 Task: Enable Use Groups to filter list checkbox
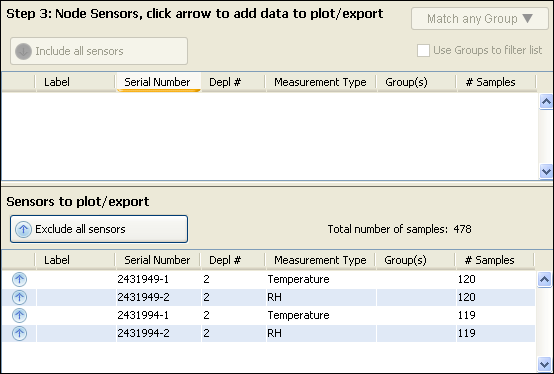(423, 51)
